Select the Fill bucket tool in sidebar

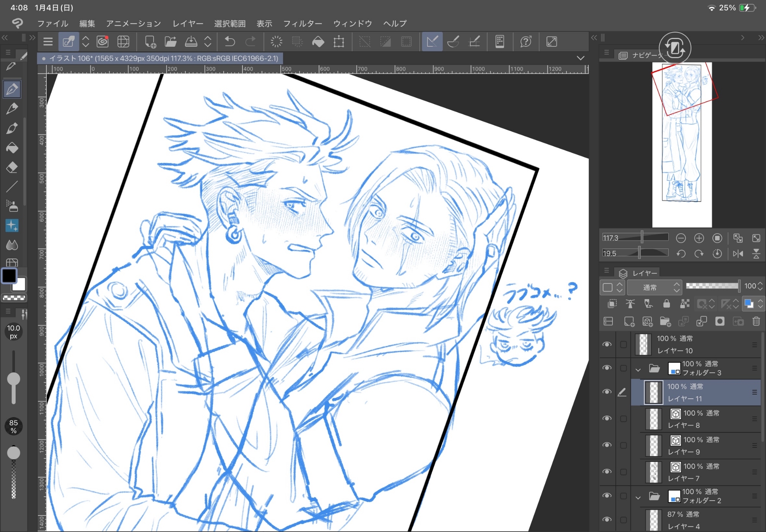point(12,148)
